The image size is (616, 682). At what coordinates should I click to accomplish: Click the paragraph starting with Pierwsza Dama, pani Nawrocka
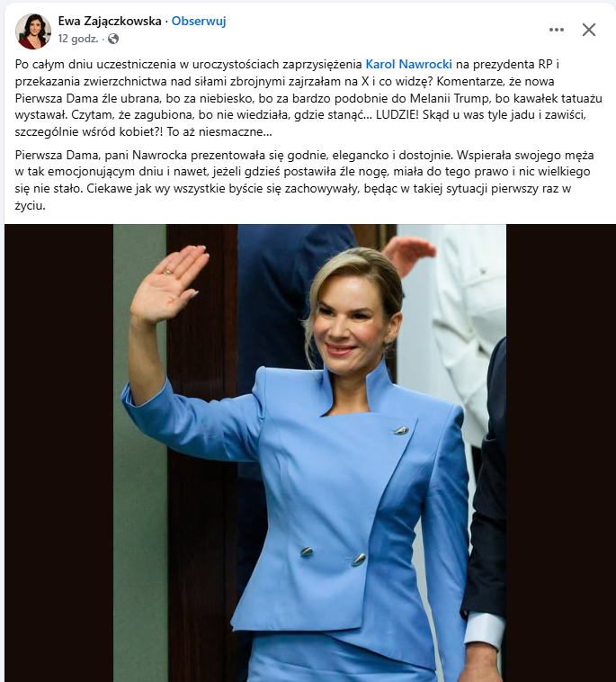304,180
